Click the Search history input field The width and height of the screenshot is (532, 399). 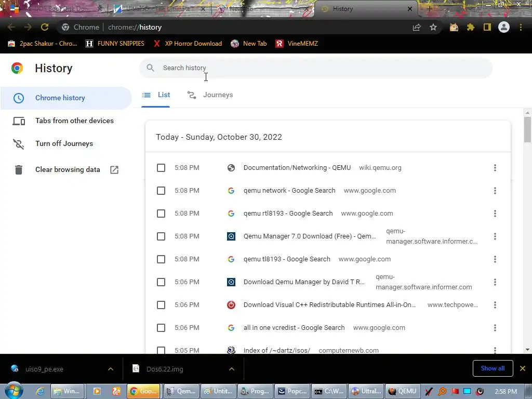(x=315, y=68)
